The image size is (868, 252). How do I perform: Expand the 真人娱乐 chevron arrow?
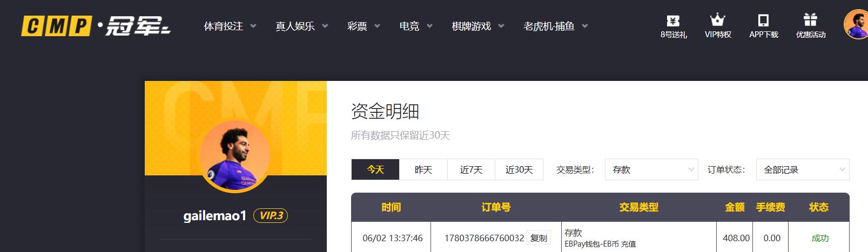tap(325, 26)
